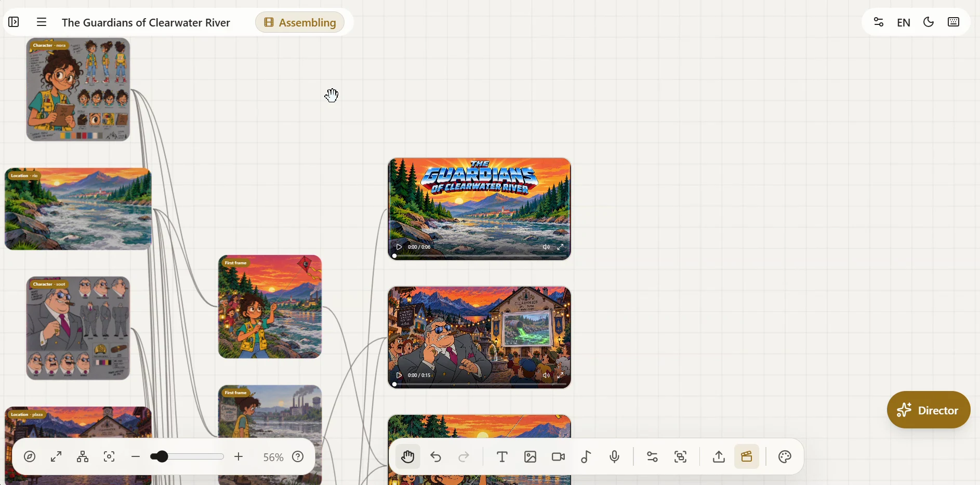980x485 pixels.
Task: Toggle the left sidebar panel icon
Action: click(x=14, y=22)
